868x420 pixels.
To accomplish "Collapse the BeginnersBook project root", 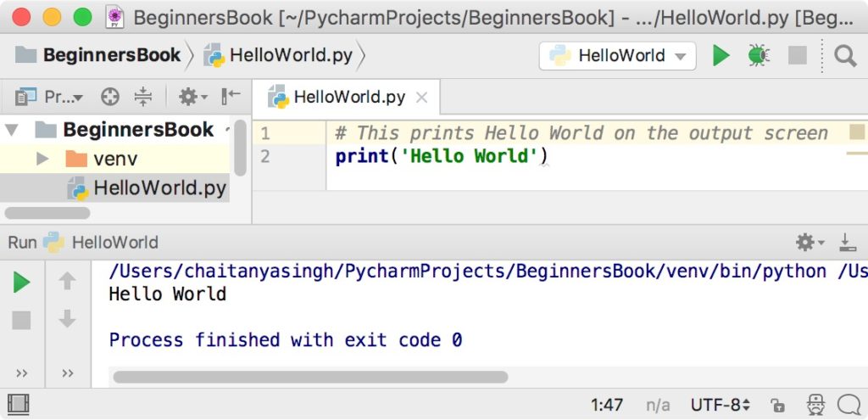I will tap(12, 130).
